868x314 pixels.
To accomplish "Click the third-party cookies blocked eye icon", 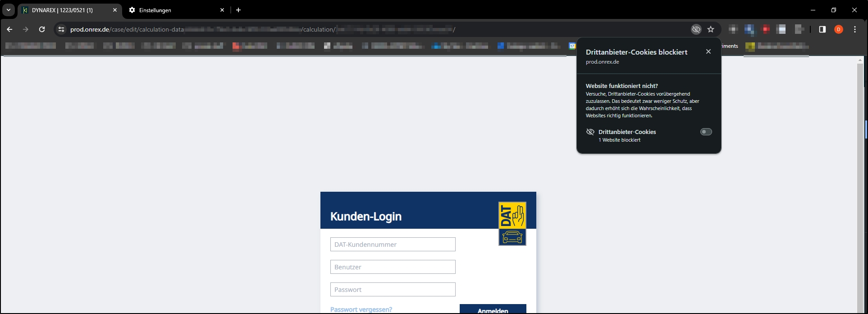I will [x=696, y=29].
